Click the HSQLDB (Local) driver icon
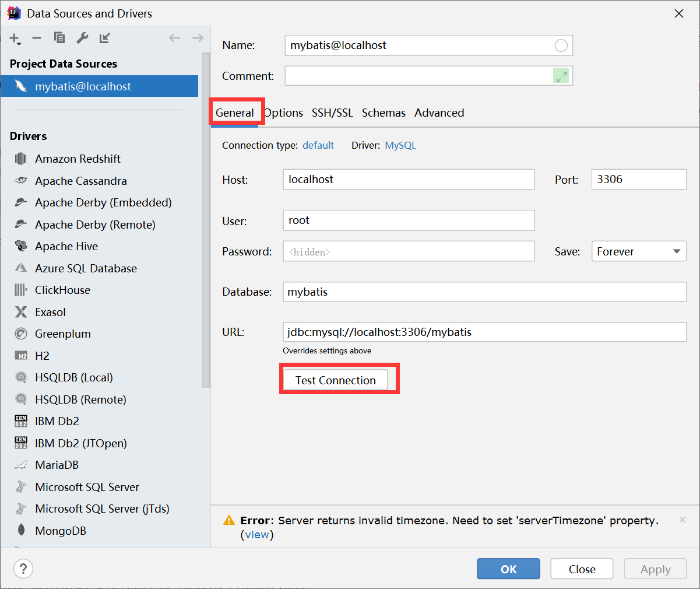The image size is (700, 589). (21, 377)
